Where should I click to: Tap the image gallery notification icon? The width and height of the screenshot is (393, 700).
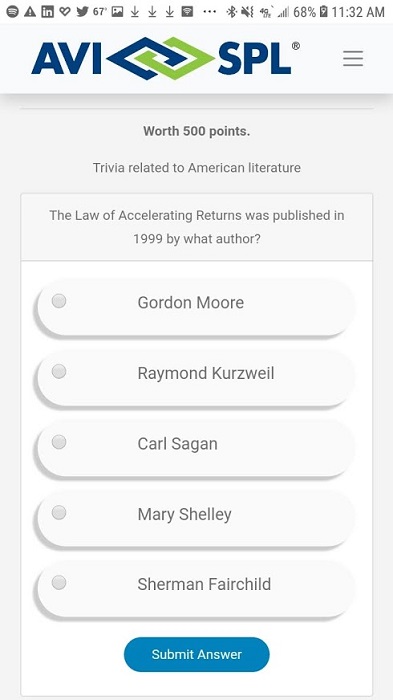point(117,12)
